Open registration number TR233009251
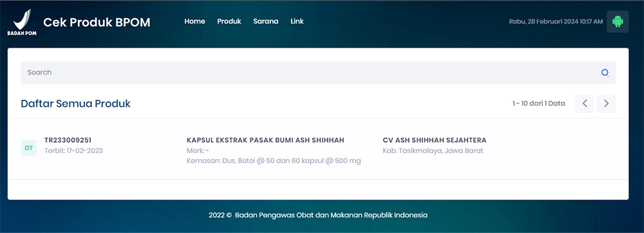This screenshot has width=644, height=233. 68,140
